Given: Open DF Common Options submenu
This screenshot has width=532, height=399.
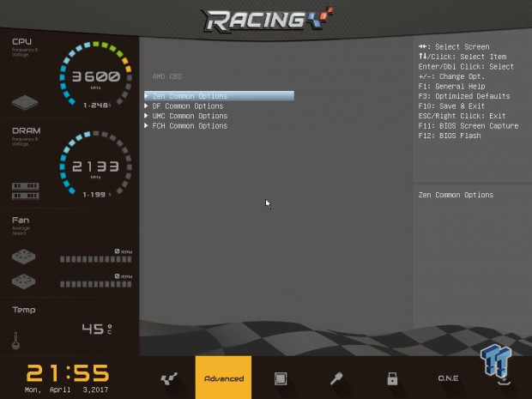Looking at the screenshot, I should click(x=188, y=106).
